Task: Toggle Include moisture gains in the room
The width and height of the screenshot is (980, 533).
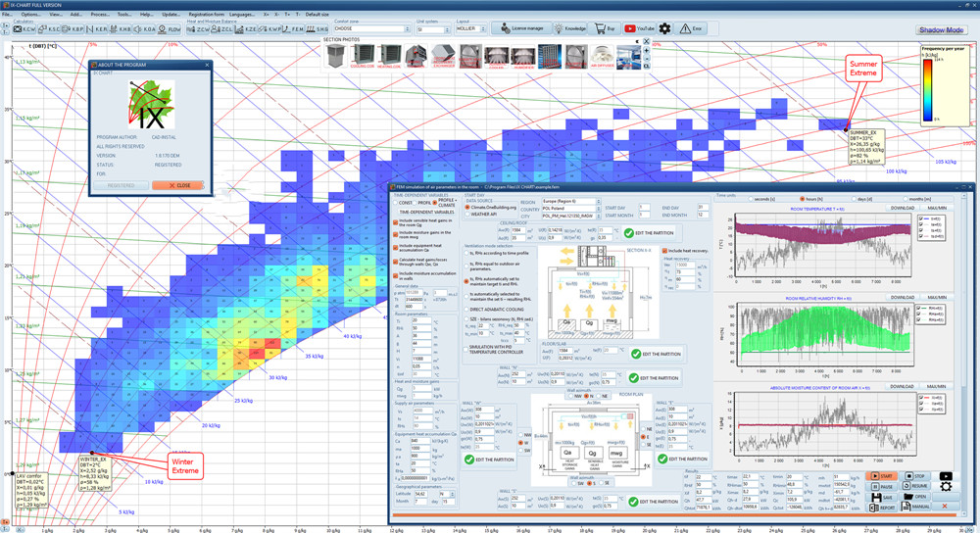Action: pyautogui.click(x=396, y=234)
